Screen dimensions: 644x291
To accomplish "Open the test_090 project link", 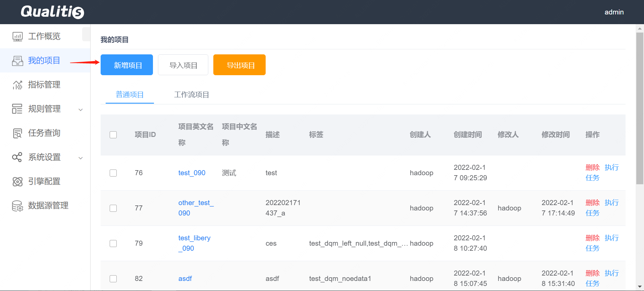I will pyautogui.click(x=192, y=173).
